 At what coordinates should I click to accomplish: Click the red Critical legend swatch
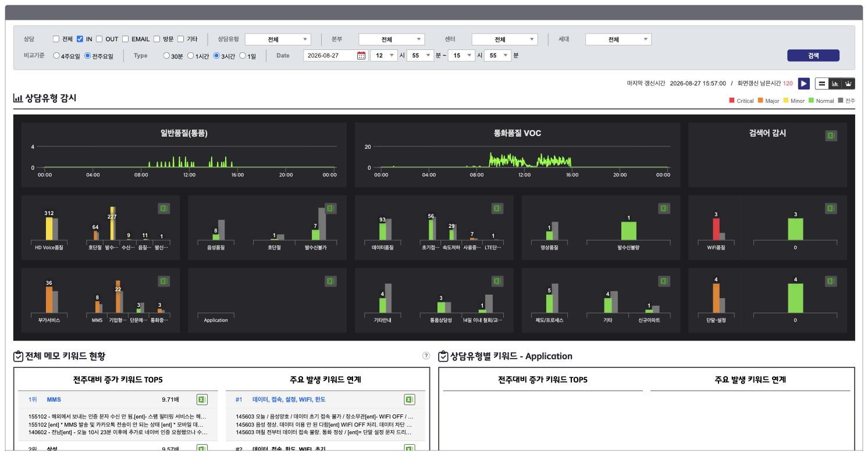[732, 101]
